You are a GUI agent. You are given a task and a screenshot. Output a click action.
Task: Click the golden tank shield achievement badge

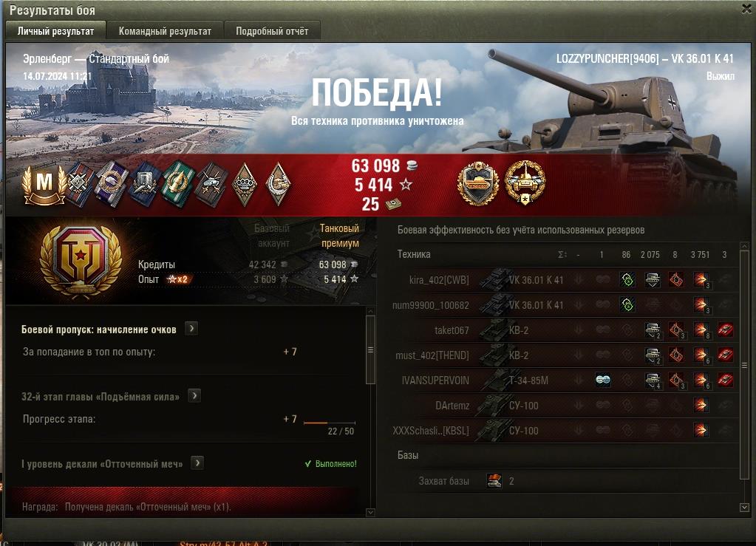478,183
